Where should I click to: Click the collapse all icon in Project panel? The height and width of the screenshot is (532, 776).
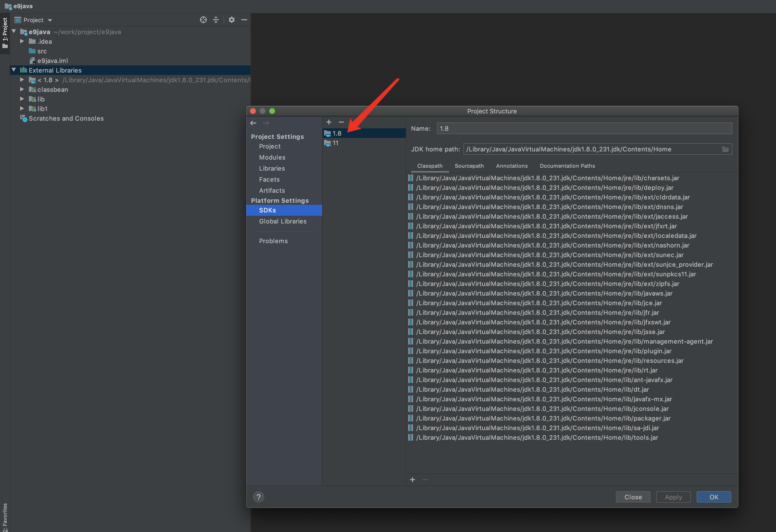click(216, 20)
